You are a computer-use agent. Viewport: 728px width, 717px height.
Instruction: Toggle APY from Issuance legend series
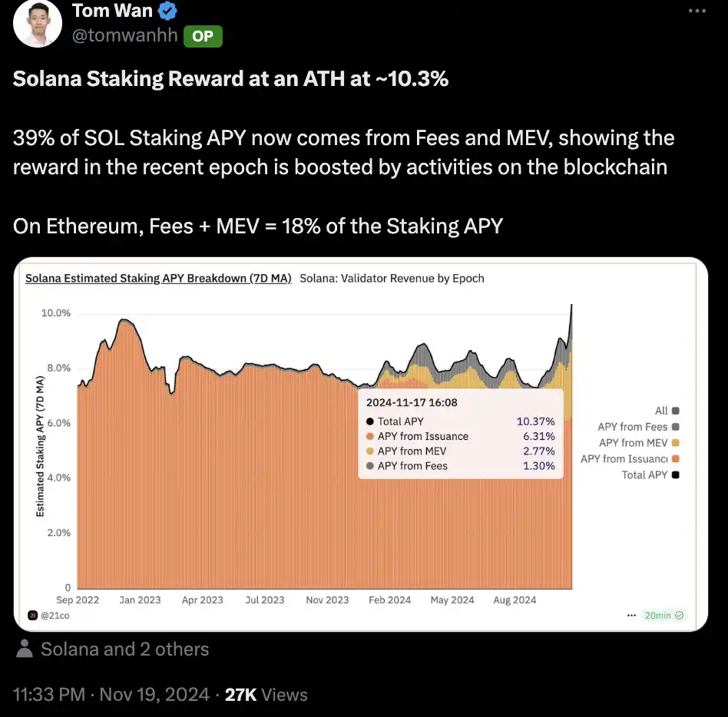pos(630,459)
